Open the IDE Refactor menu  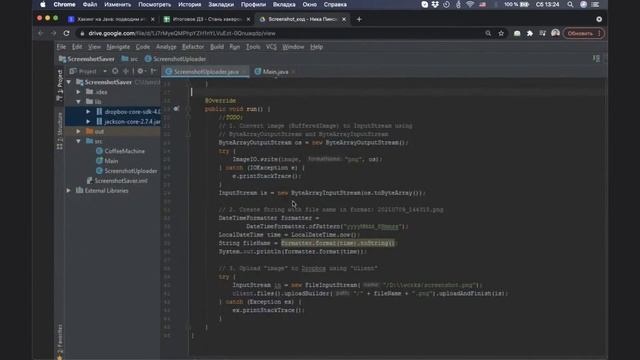coord(193,47)
